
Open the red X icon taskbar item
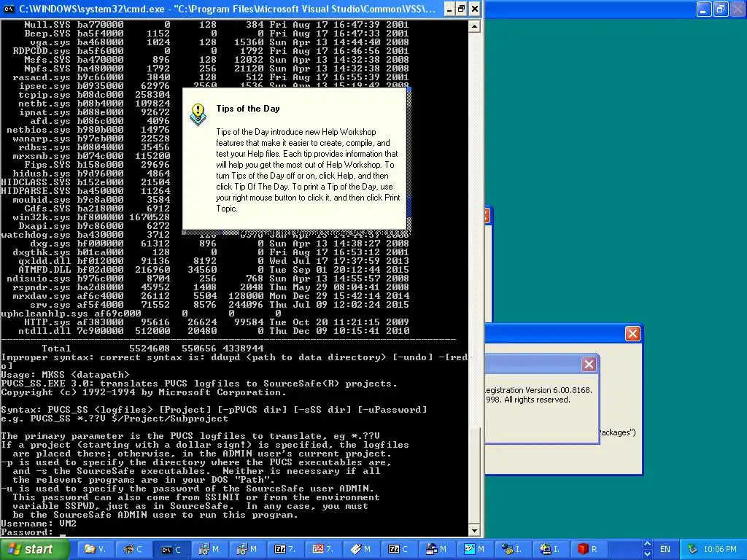pos(323,549)
